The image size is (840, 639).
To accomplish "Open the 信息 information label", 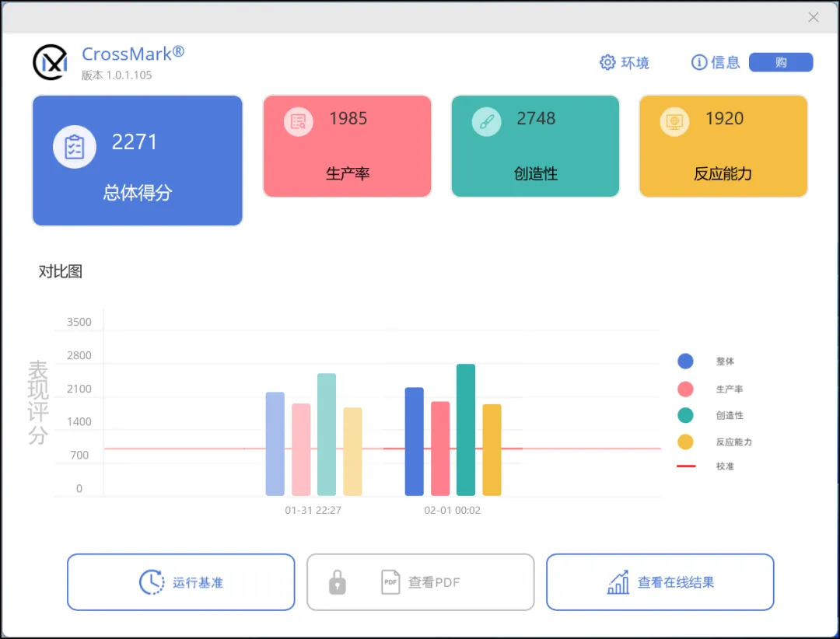I will point(726,63).
